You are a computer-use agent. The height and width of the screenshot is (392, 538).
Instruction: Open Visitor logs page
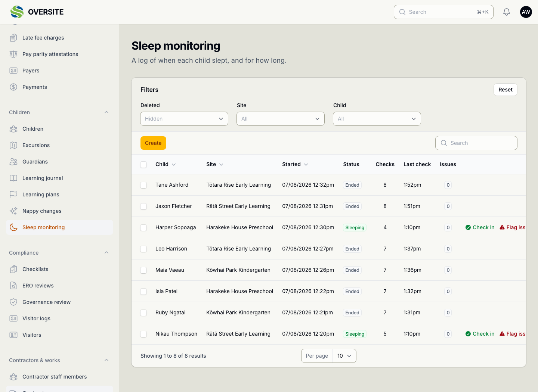[60, 318]
